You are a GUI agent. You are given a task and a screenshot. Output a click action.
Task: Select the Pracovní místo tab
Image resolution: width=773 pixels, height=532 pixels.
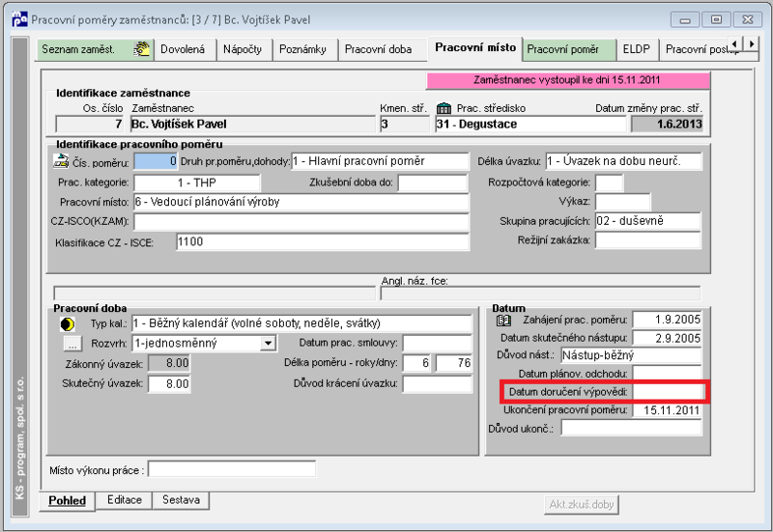475,47
